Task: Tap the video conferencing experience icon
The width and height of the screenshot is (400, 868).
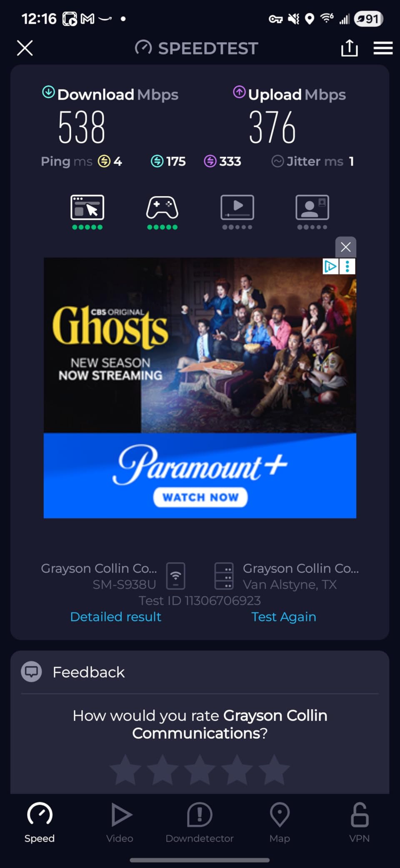Action: pyautogui.click(x=312, y=207)
